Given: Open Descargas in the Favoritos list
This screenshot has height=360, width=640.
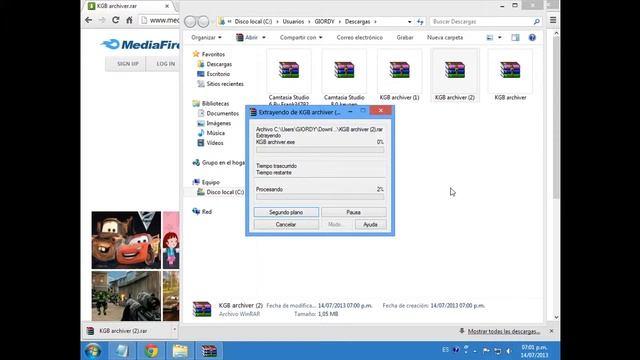Looking at the screenshot, I should tap(219, 64).
